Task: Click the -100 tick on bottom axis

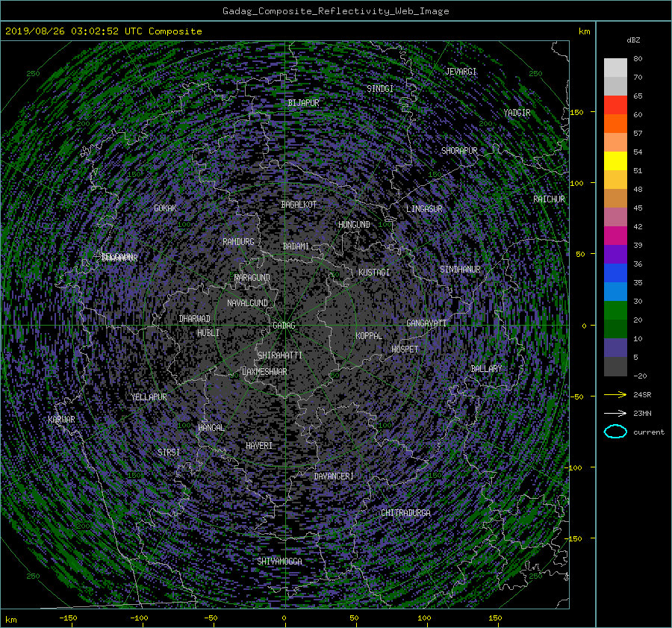Action: (x=139, y=618)
